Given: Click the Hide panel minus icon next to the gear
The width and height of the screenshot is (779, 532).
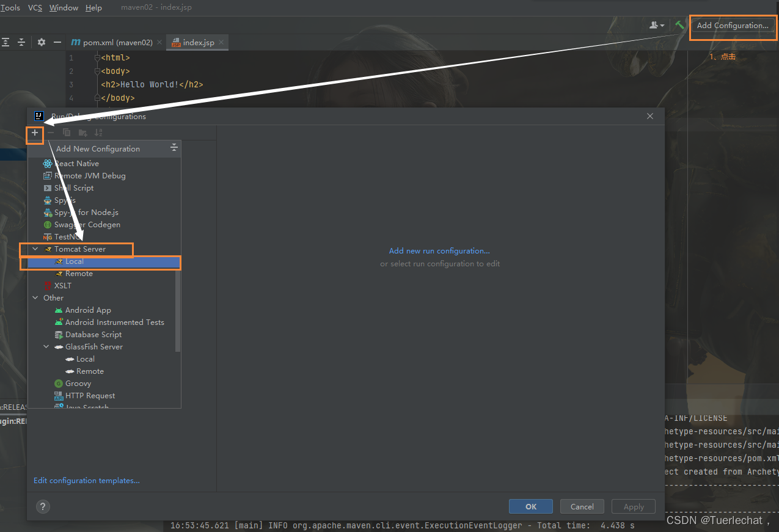Looking at the screenshot, I should coord(57,42).
